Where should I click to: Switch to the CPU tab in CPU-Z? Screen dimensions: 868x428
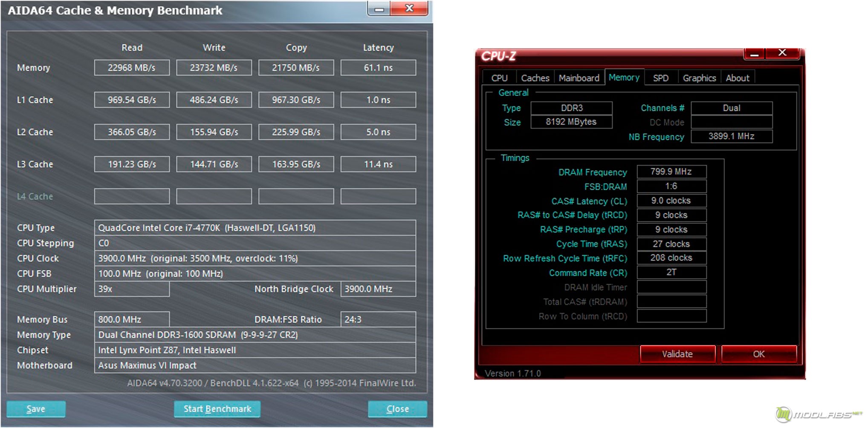(x=499, y=78)
